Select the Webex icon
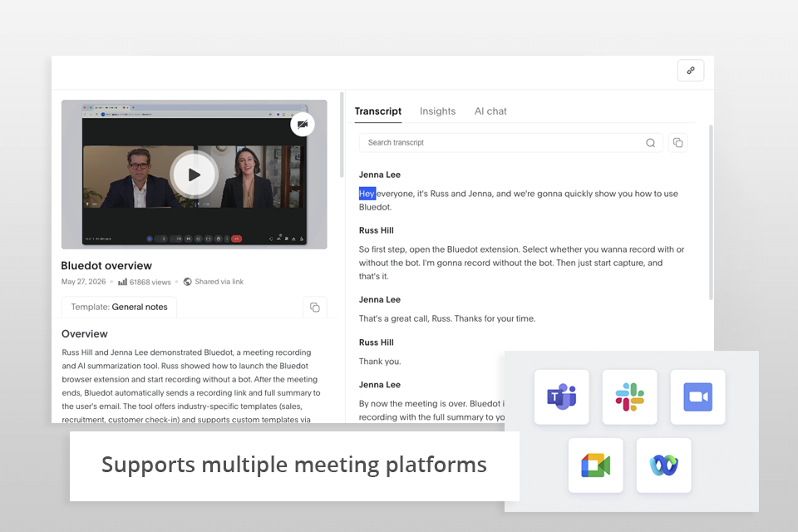The height and width of the screenshot is (532, 798). 663,465
